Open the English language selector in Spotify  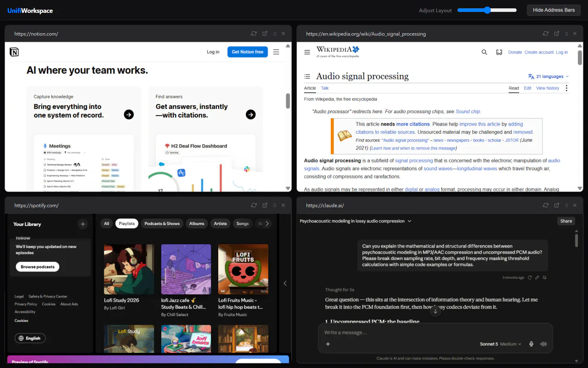[x=30, y=338]
